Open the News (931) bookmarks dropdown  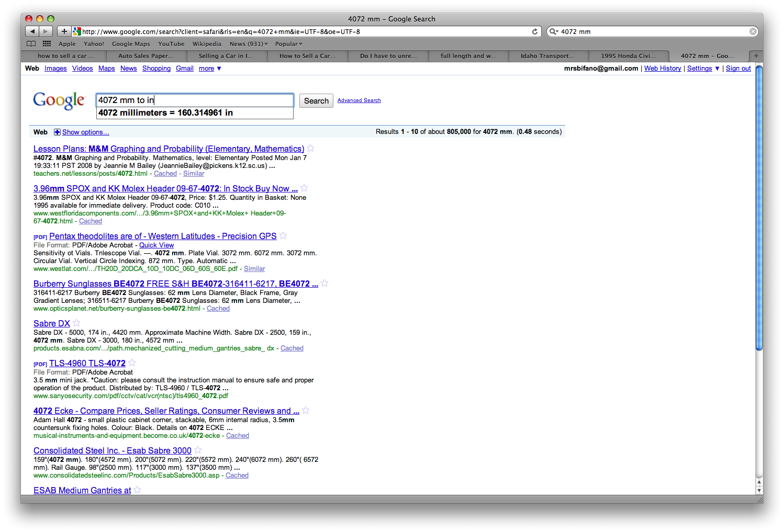[x=249, y=44]
